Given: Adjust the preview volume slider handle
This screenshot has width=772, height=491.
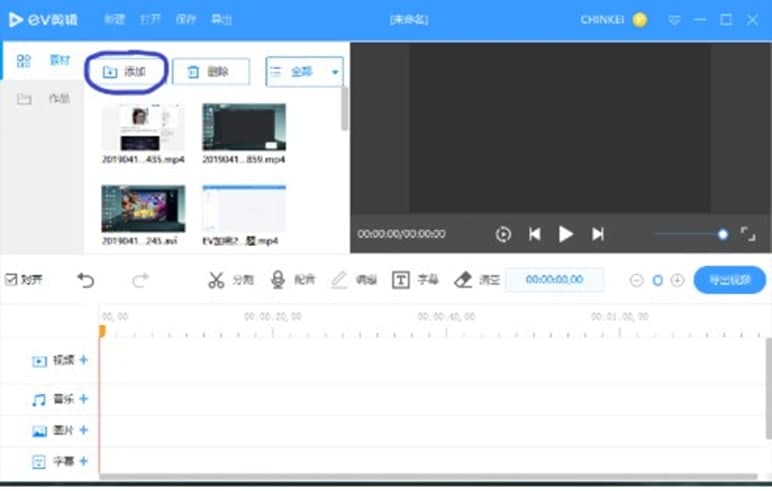Looking at the screenshot, I should click(x=723, y=234).
